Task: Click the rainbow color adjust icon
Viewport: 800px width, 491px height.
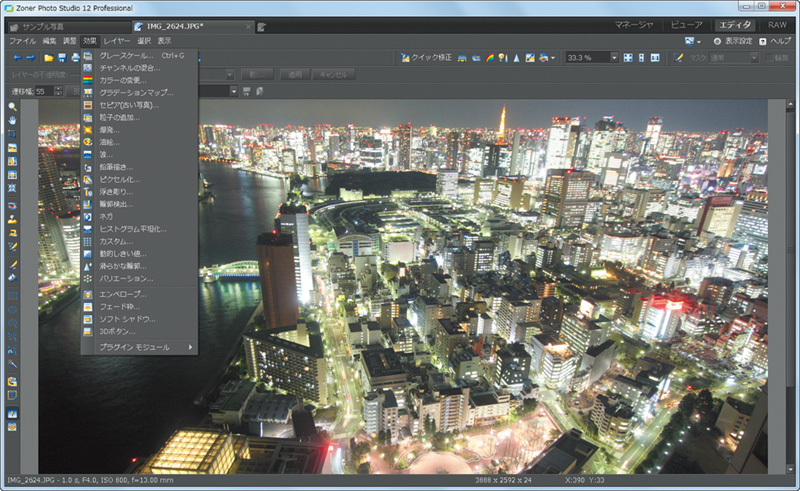Action: (x=489, y=58)
